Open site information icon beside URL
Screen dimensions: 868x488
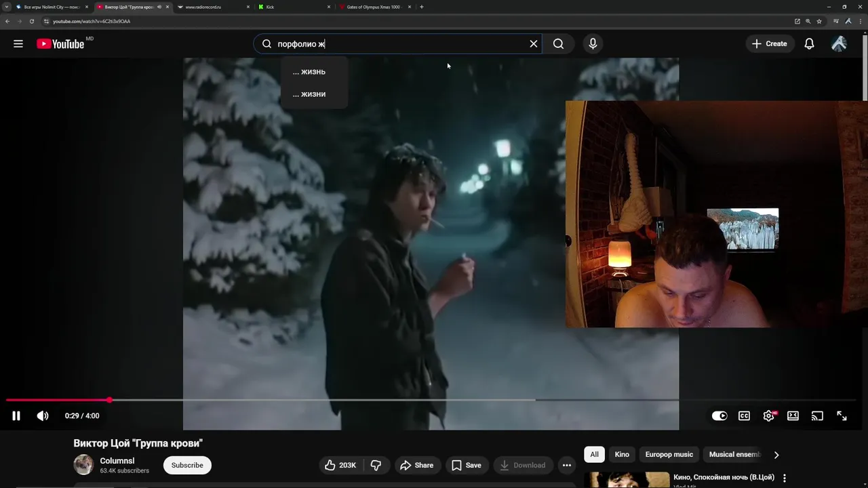[x=46, y=21]
